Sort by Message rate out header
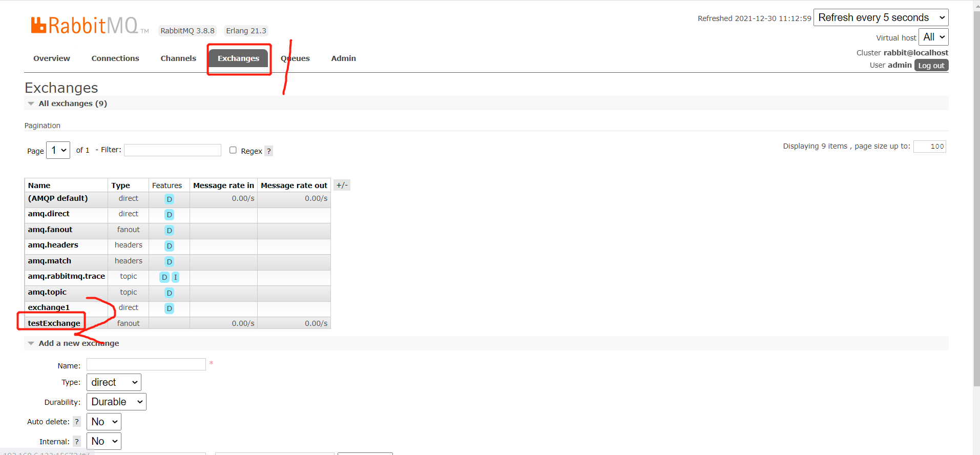 (294, 185)
